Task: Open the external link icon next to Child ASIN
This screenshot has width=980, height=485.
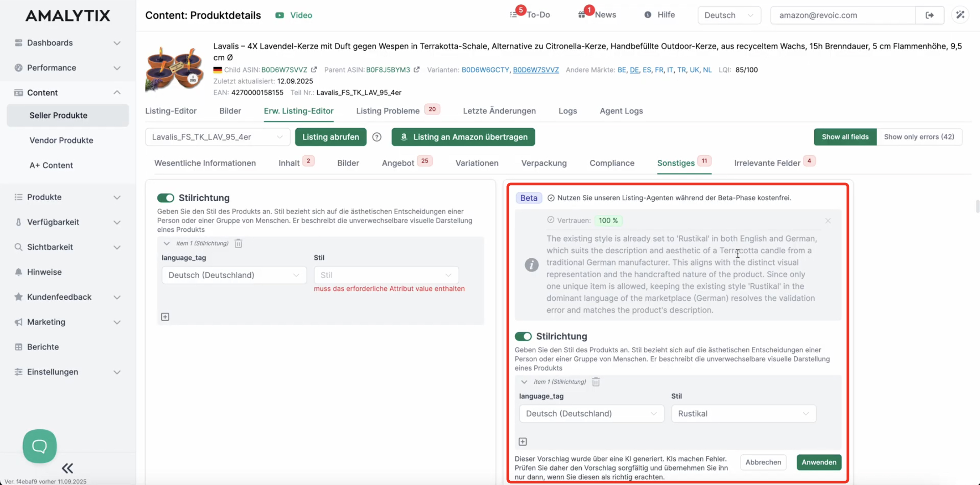Action: click(x=314, y=69)
